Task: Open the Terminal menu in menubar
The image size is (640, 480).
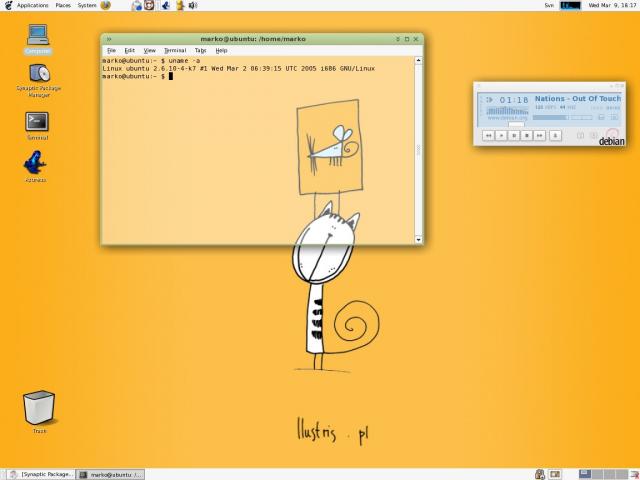Action: point(175,51)
